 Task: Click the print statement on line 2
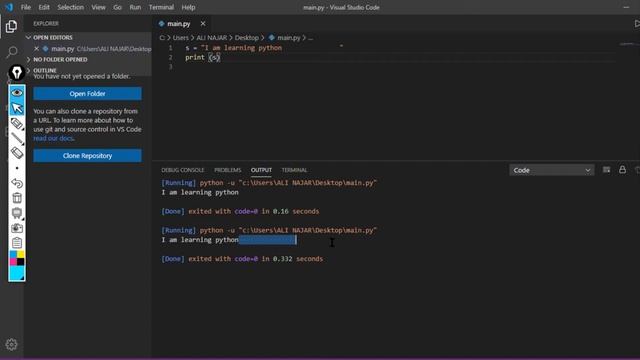coord(202,58)
